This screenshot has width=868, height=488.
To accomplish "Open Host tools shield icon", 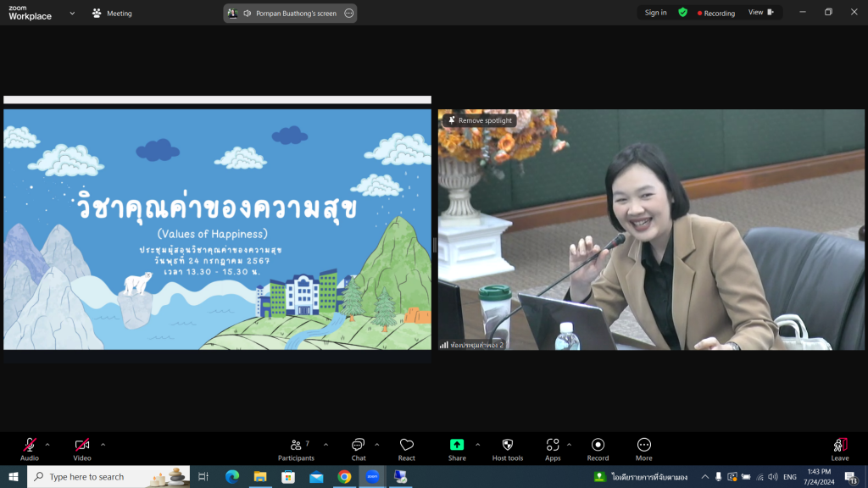I will coord(508,446).
